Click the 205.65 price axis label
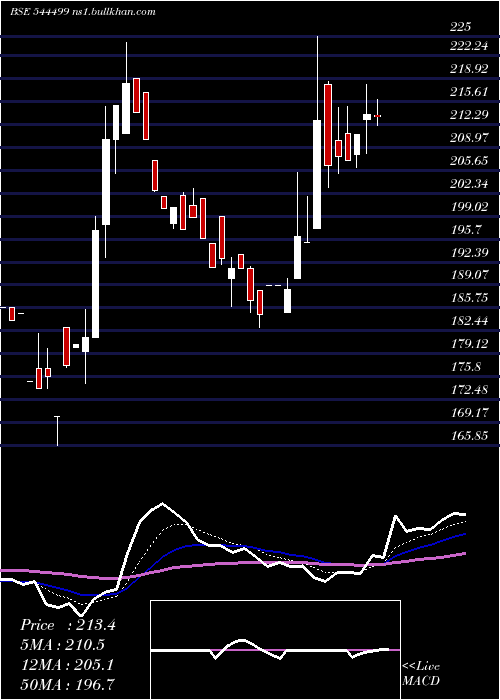The width and height of the screenshot is (500, 700). 469,161
